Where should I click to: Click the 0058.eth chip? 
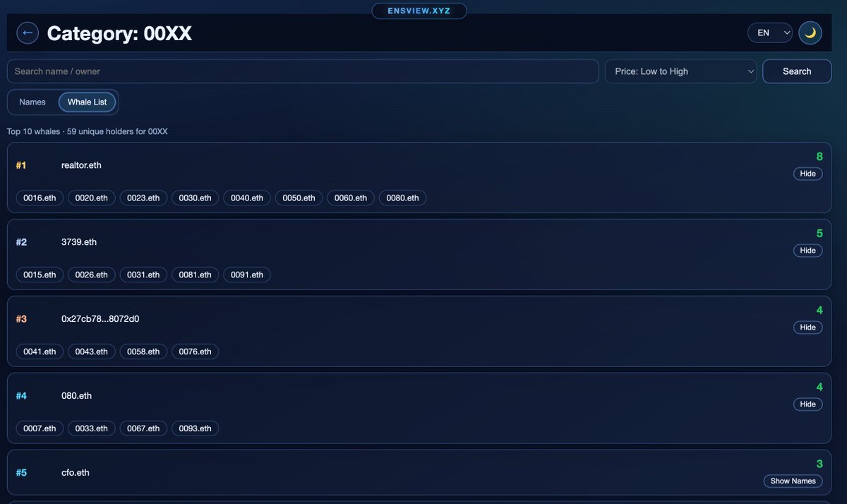pos(143,352)
